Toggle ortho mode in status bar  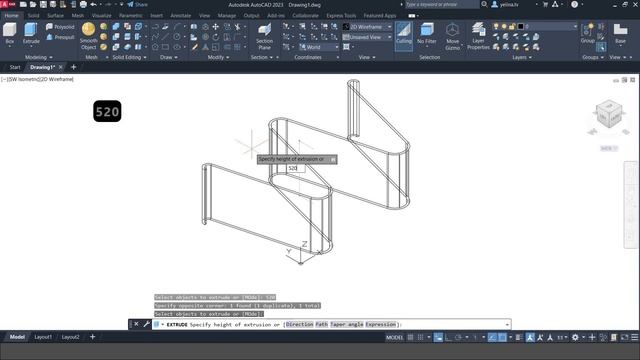pyautogui.click(x=448, y=337)
